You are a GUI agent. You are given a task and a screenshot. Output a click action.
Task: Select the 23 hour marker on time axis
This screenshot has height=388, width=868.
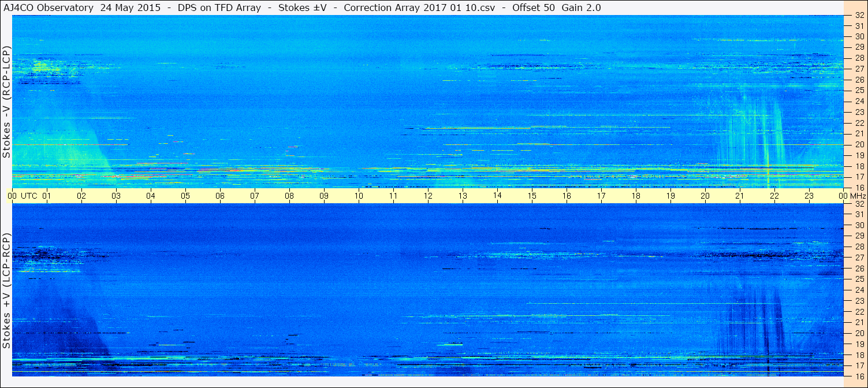tap(809, 196)
